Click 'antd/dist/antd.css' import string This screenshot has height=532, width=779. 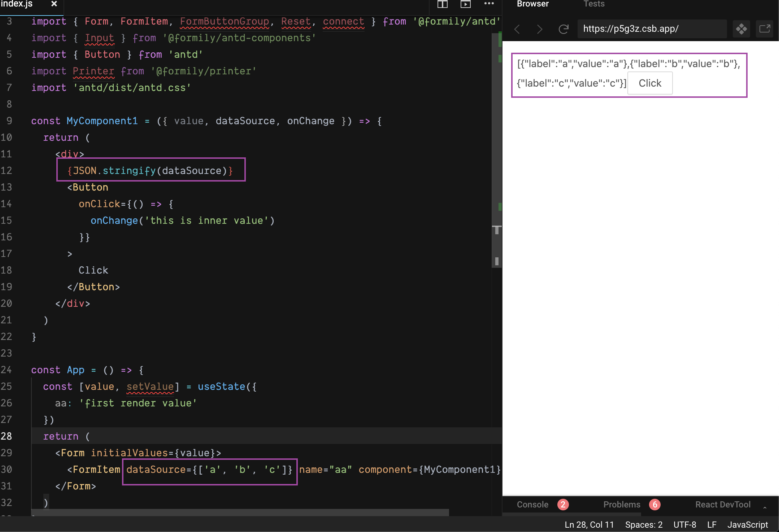coord(132,88)
